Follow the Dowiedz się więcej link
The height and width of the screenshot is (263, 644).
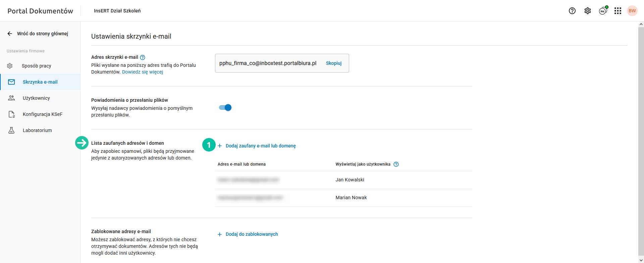(142, 72)
